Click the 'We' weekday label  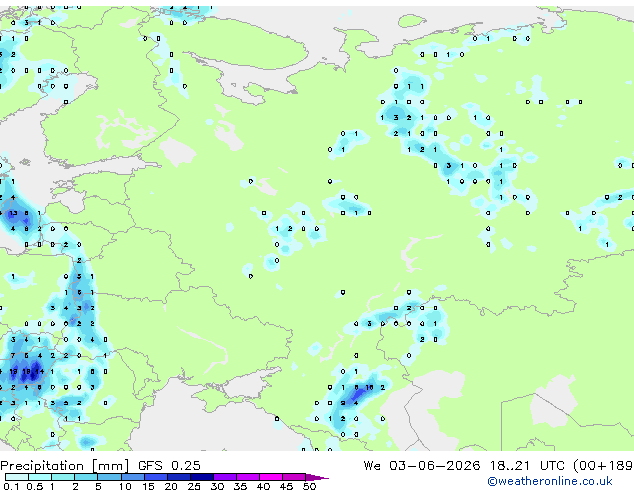[372, 466]
